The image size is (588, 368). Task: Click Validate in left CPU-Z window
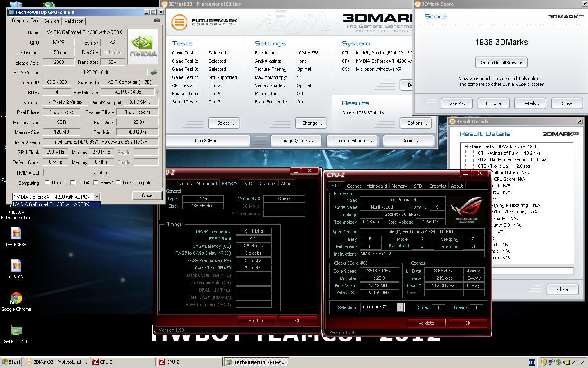(256, 321)
